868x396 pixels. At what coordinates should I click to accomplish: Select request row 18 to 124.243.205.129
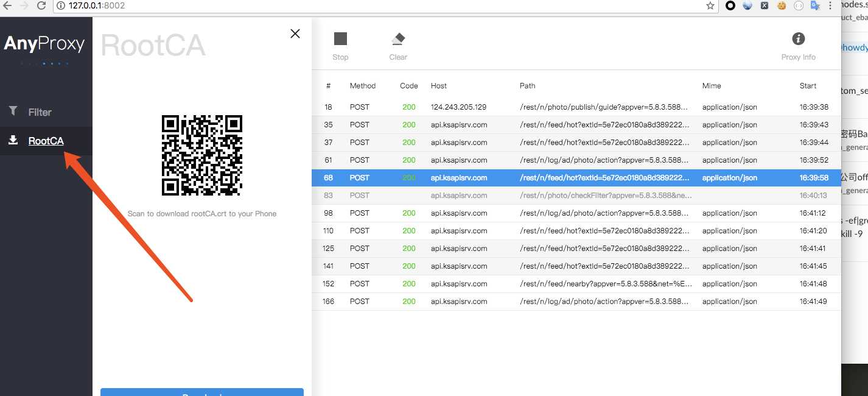pos(576,107)
